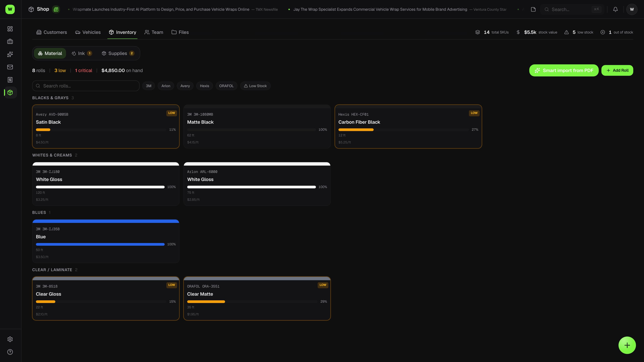Open the briefcase jobs sidebar icon
The height and width of the screenshot is (362, 644).
click(10, 41)
